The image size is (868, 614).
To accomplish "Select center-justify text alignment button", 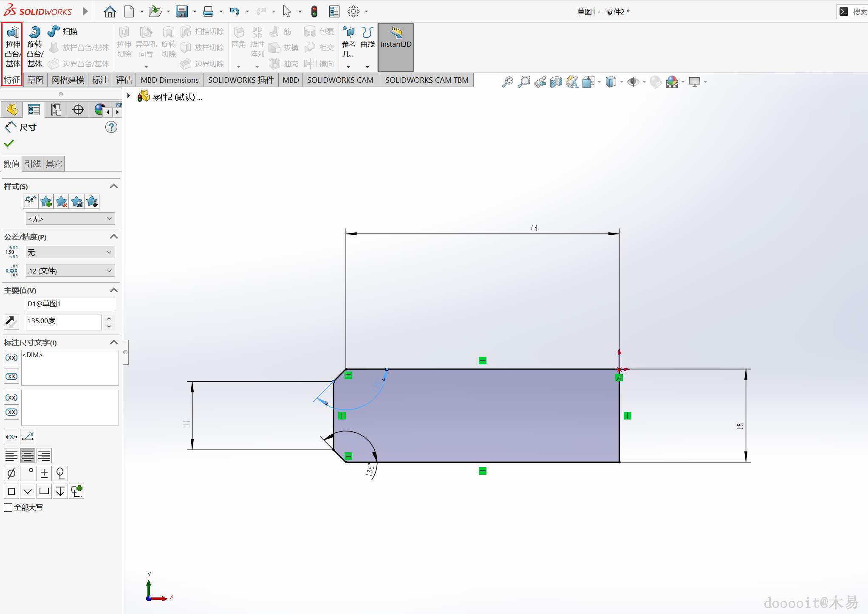I will [28, 456].
